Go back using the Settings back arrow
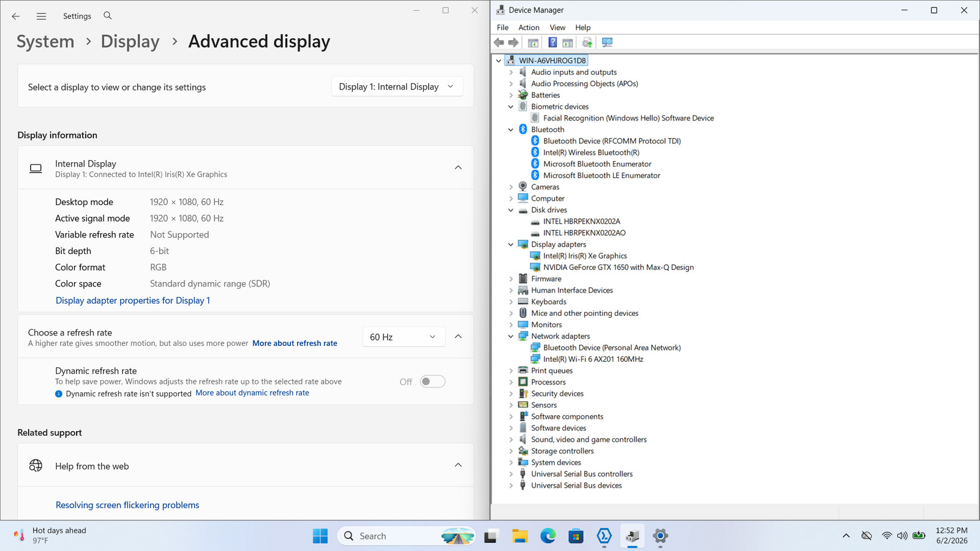Viewport: 980px width, 551px height. click(16, 16)
